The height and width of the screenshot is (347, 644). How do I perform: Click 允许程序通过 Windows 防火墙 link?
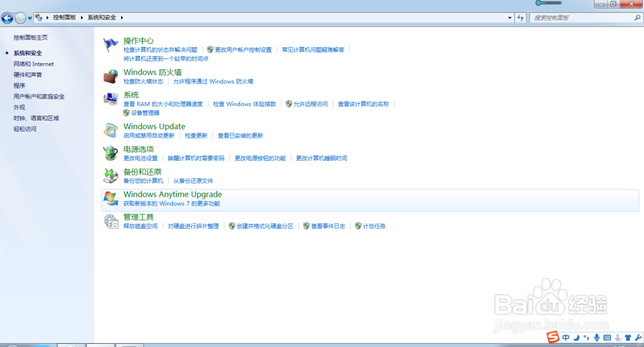click(213, 81)
